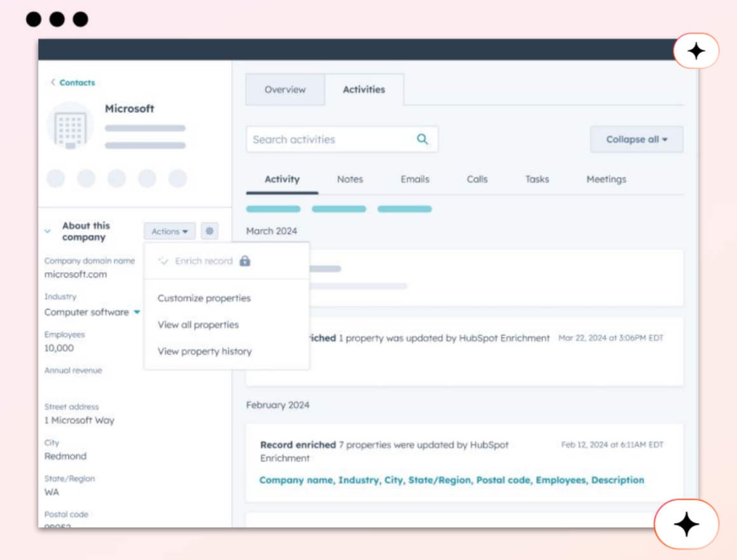Select the Notes activity tab
This screenshot has width=737, height=560.
coord(349,179)
